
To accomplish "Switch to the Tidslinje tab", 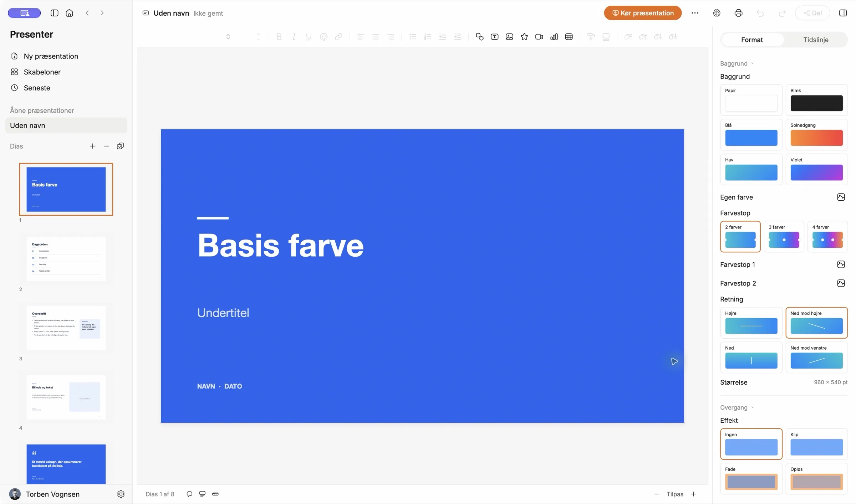I will [816, 40].
